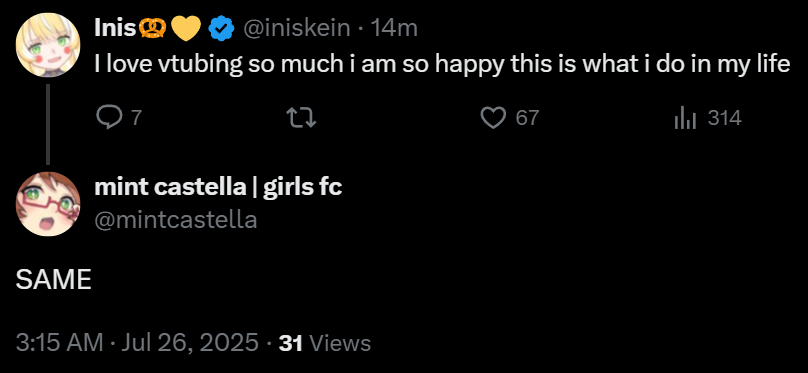The height and width of the screenshot is (373, 808).
Task: Click the repost arrows icon
Action: point(301,118)
